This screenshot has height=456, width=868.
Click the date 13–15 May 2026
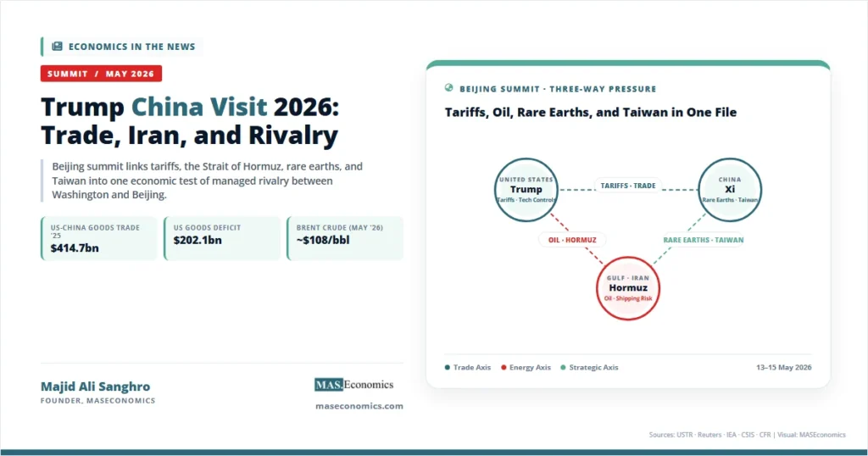(x=784, y=368)
